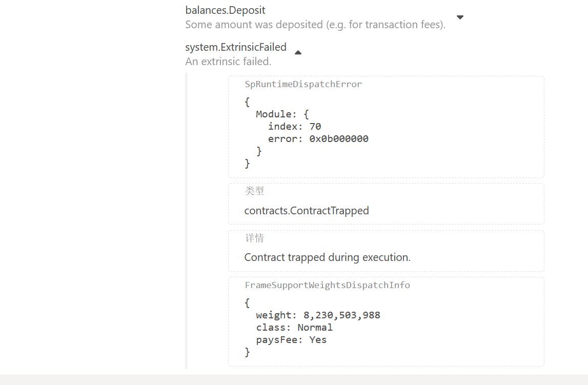The height and width of the screenshot is (385, 588).
Task: Click the 'index: 70' line
Action: point(294,126)
